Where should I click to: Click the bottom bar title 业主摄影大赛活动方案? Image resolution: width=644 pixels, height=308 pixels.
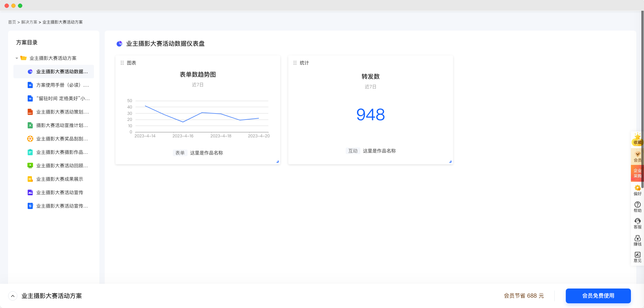[x=52, y=296]
